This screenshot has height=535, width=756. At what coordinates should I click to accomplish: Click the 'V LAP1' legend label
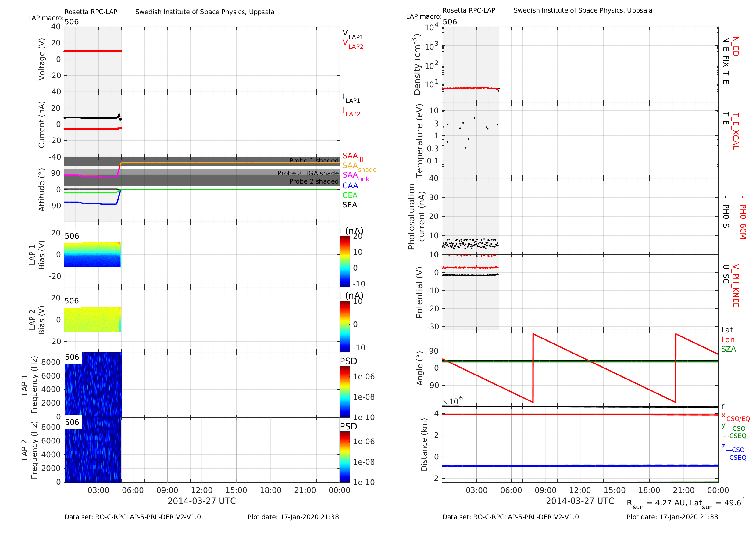[353, 34]
